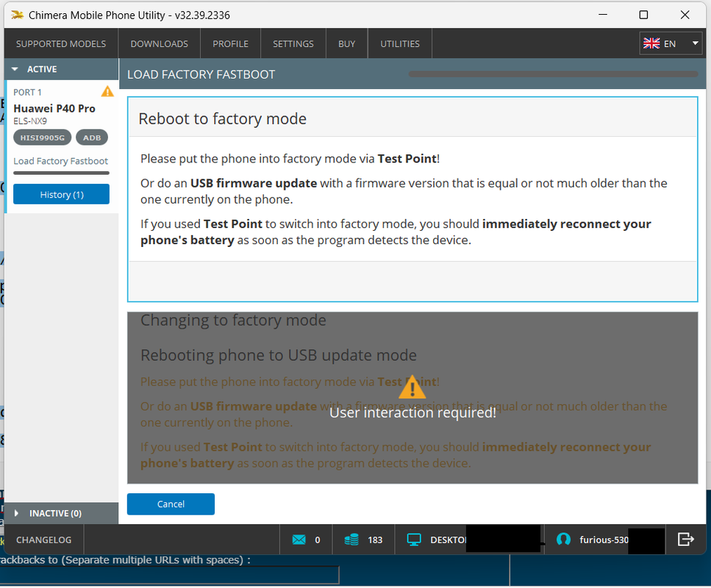
Task: Collapse the Active devices section
Action: (61, 69)
